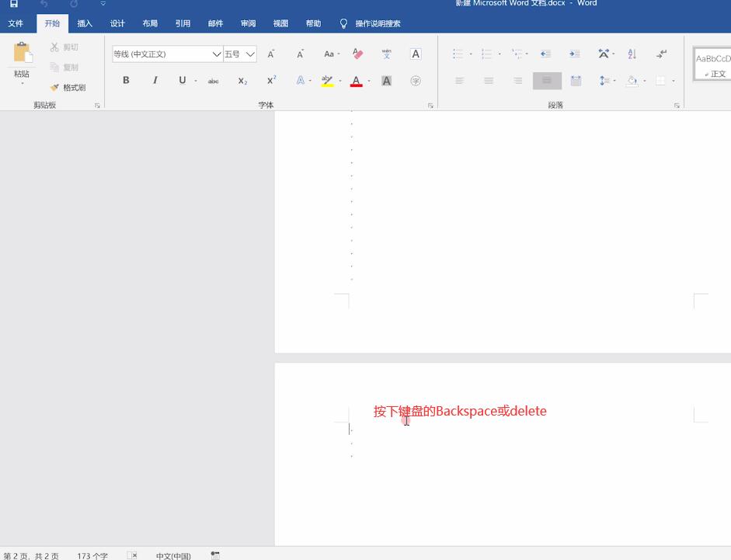Apply character shading icon
Screen dimensions: 731x560
(x=387, y=81)
